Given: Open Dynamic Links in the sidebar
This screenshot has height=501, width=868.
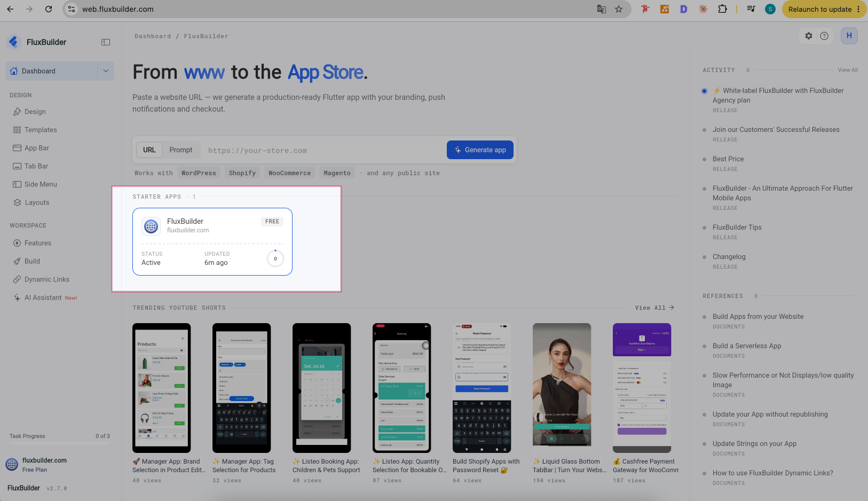Looking at the screenshot, I should pos(47,279).
